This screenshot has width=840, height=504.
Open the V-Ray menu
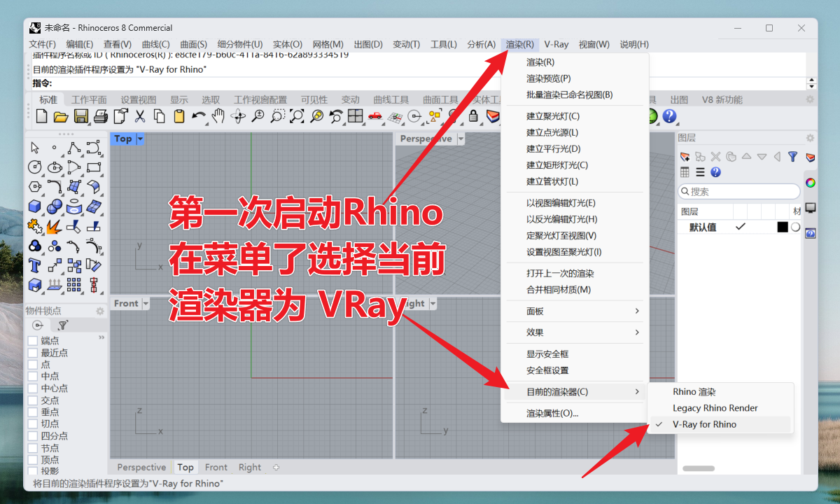click(x=556, y=44)
